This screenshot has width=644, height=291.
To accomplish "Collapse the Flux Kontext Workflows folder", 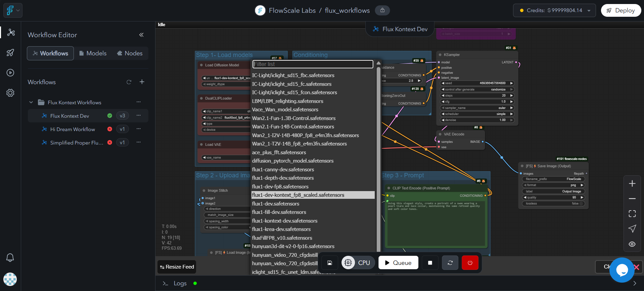I will 31,102.
